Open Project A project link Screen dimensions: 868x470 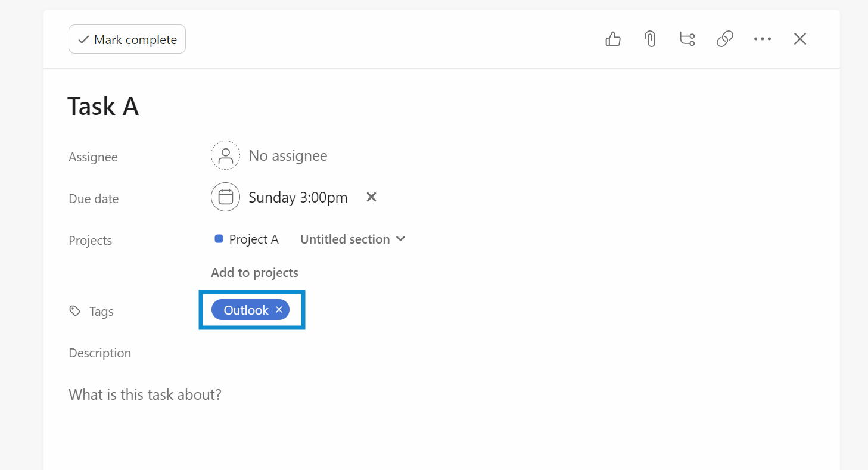tap(254, 239)
